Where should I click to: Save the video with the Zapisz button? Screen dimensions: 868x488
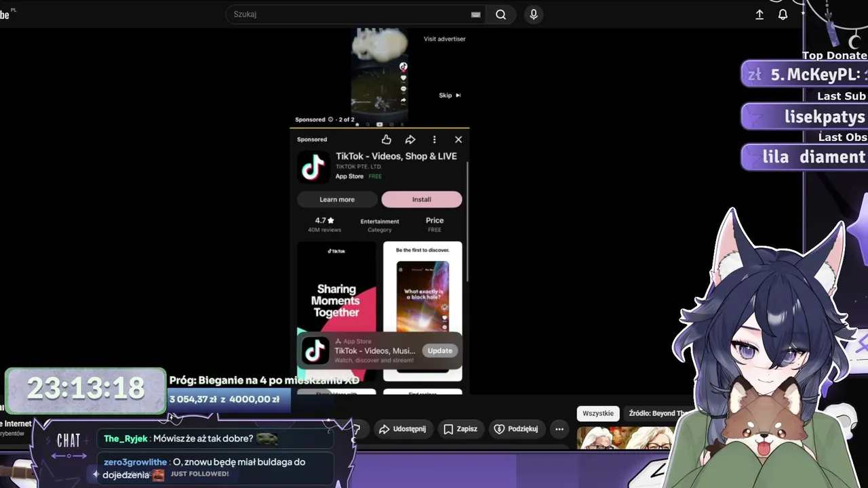pos(460,429)
